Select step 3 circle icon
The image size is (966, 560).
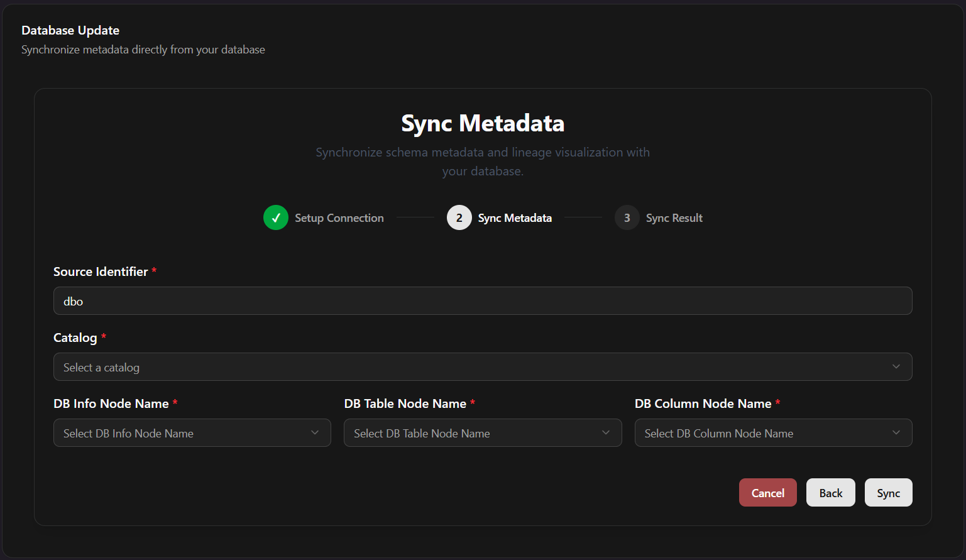click(627, 217)
